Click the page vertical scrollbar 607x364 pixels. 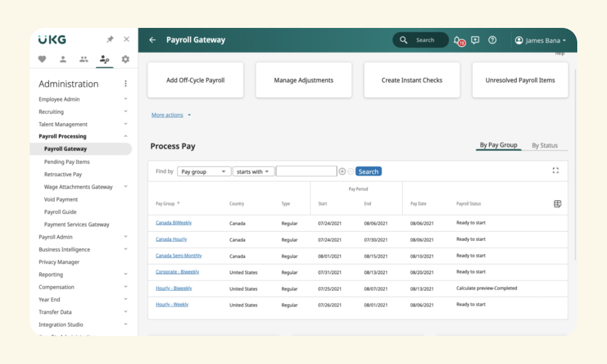(x=575, y=164)
